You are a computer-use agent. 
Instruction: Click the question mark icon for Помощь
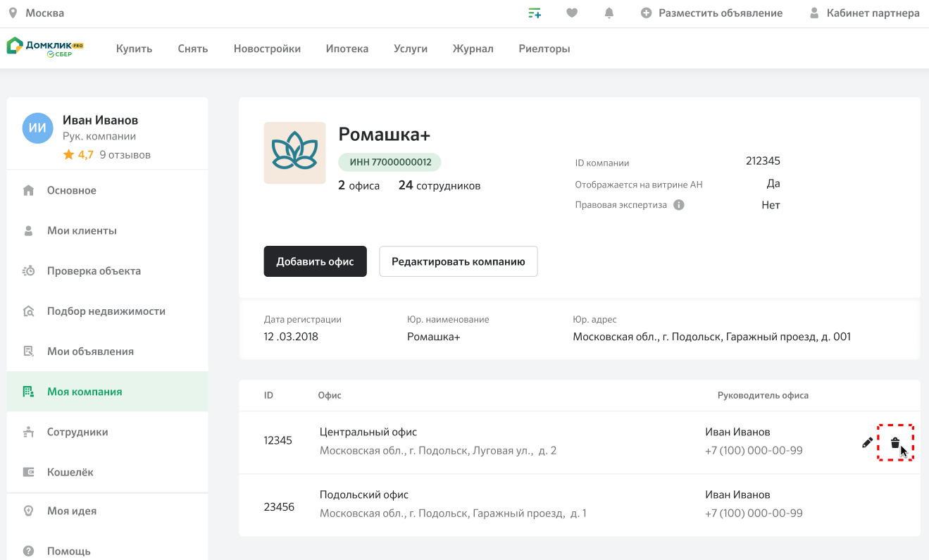29,551
